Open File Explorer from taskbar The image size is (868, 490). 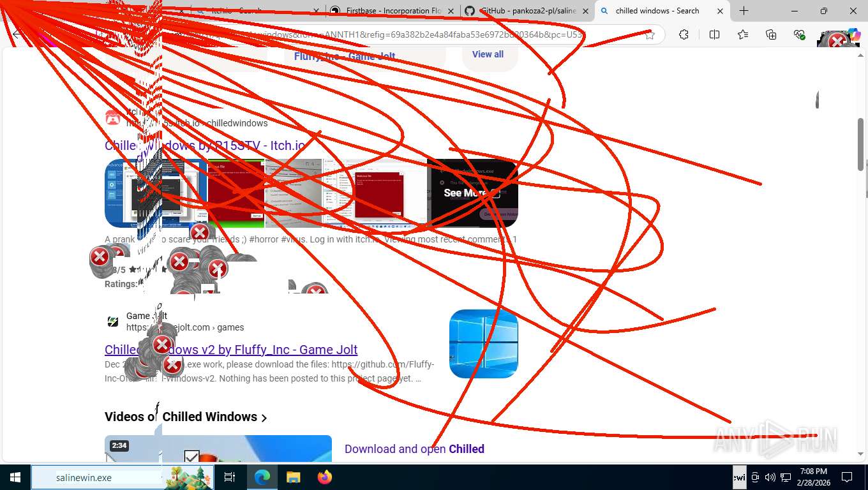293,477
